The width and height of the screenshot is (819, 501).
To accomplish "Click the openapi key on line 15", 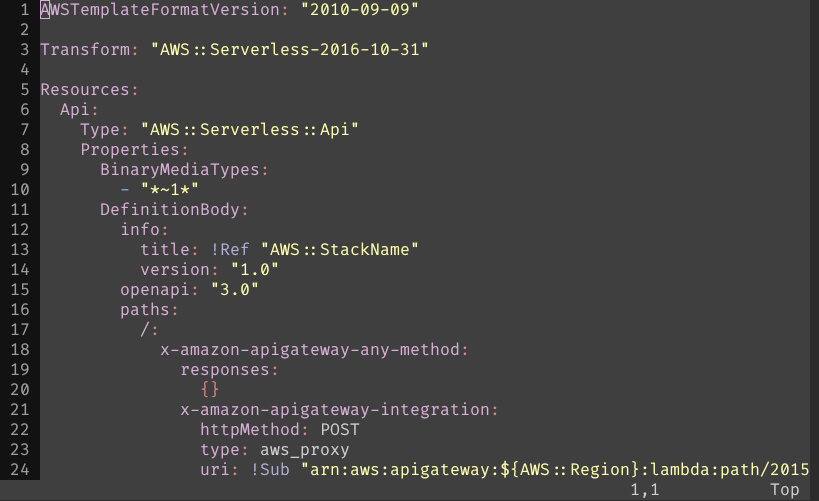I will [155, 289].
